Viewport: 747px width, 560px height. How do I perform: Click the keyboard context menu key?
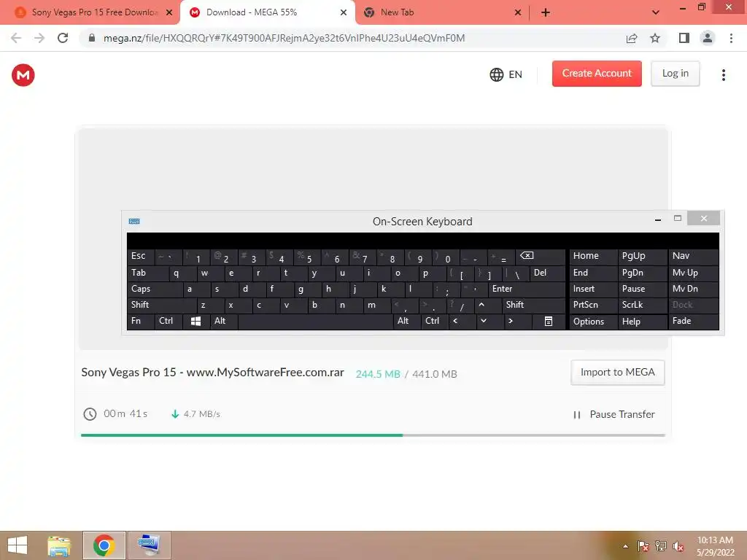(x=549, y=322)
